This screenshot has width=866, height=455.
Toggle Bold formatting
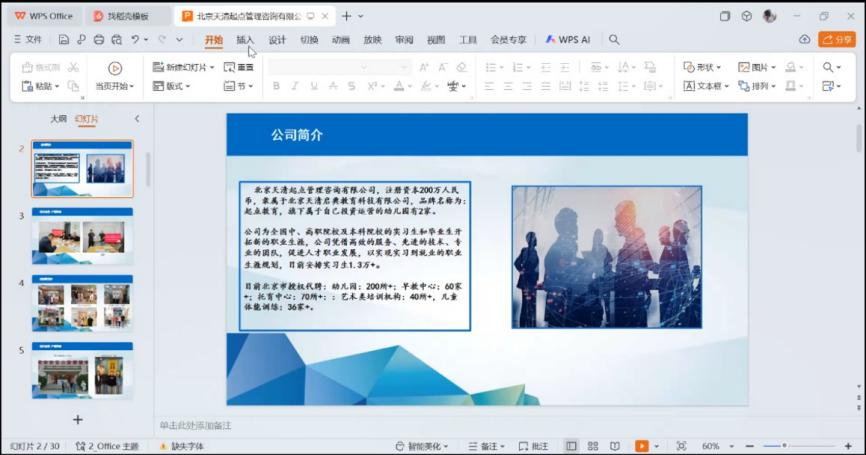(276, 86)
